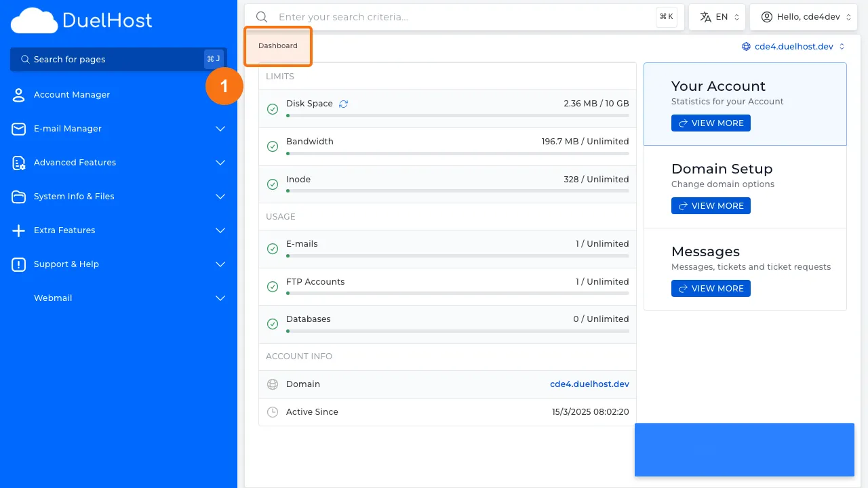Click the Extra Features plus icon

[18, 230]
